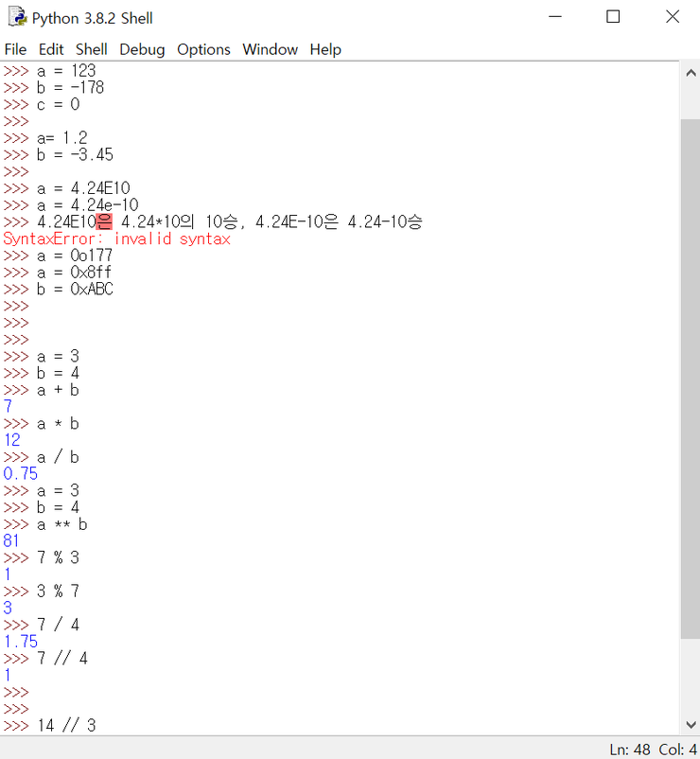Open the Help menu

[325, 49]
